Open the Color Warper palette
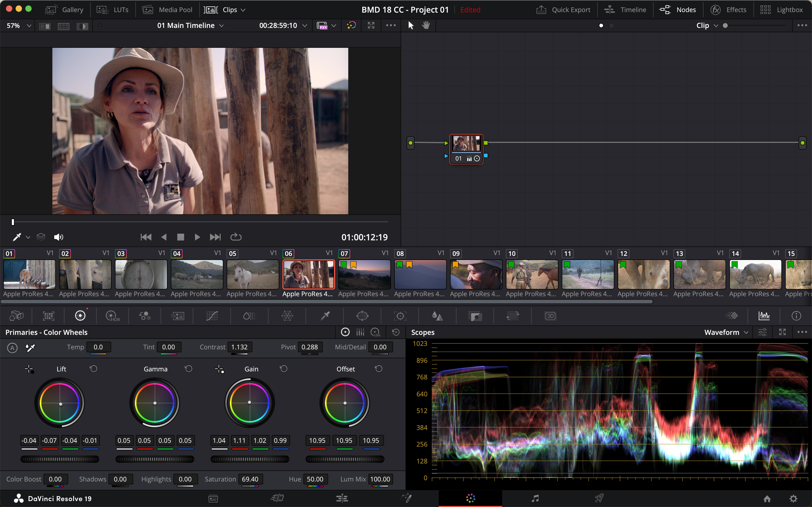Screen dimensions: 812x507 (x=287, y=316)
